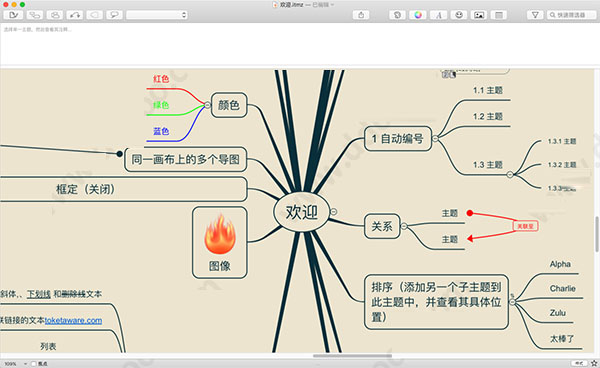Image resolution: width=600 pixels, height=368 pixels.
Task: Click the black dot of boundary connector
Action: (119, 154)
